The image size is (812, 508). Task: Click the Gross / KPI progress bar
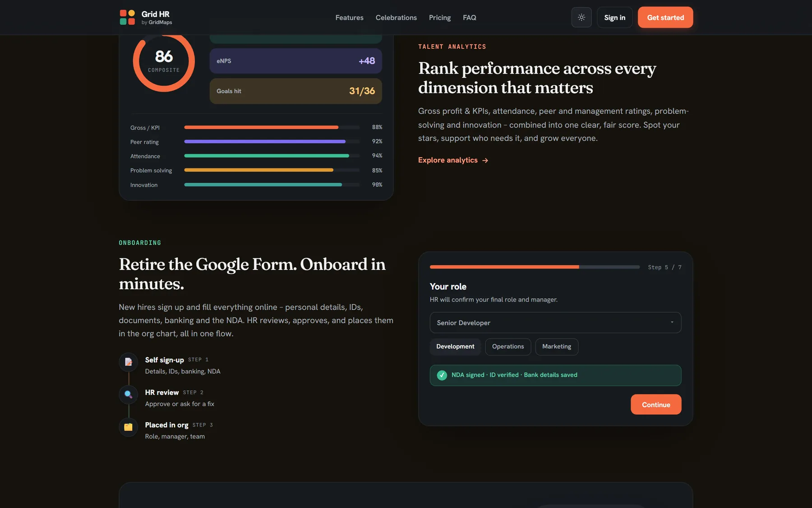(272, 127)
